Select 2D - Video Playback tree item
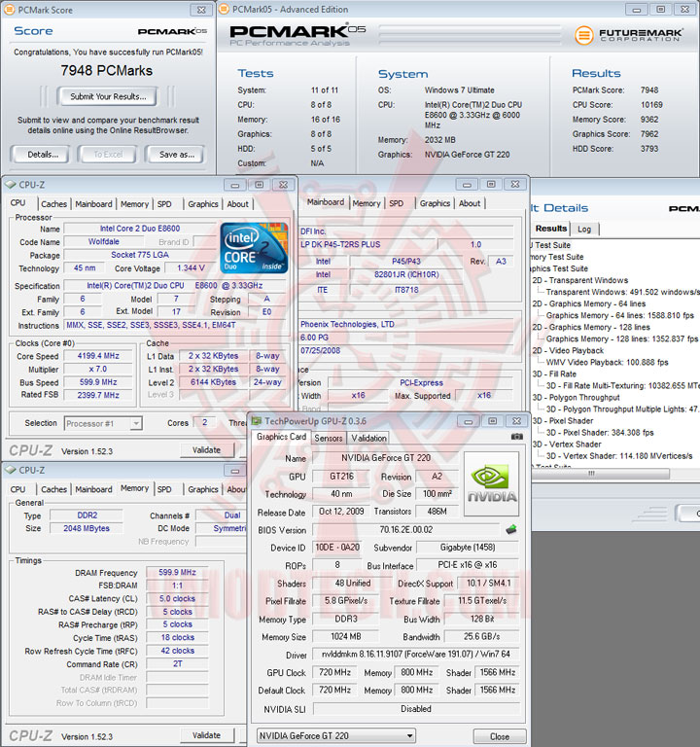Screen dimensions: 700x747 568,350
